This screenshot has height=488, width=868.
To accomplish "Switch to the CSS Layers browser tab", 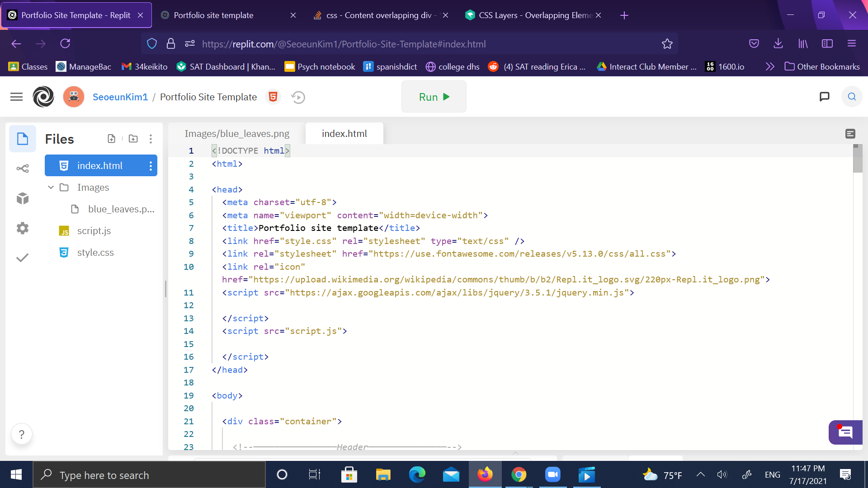I will tap(529, 15).
